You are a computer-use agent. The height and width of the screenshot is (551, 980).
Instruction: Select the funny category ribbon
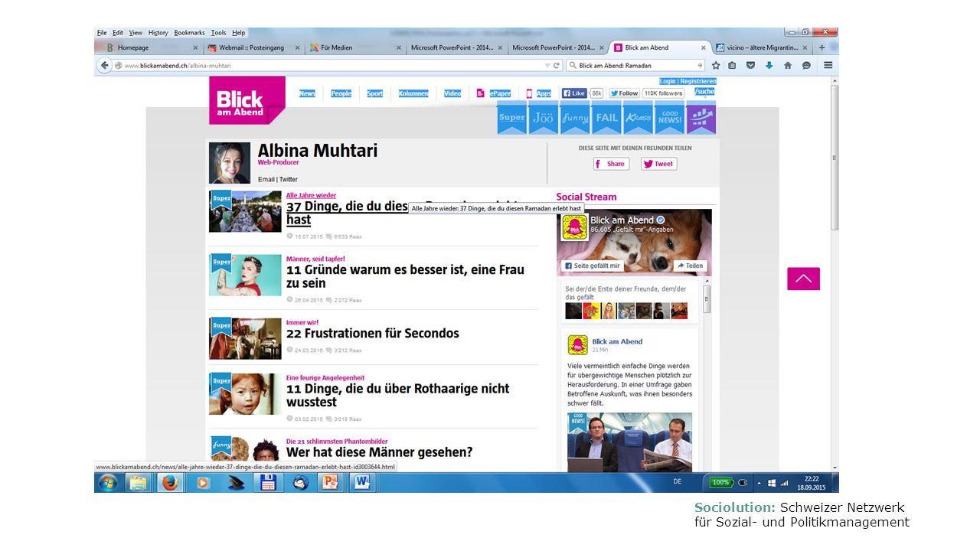[x=575, y=119]
